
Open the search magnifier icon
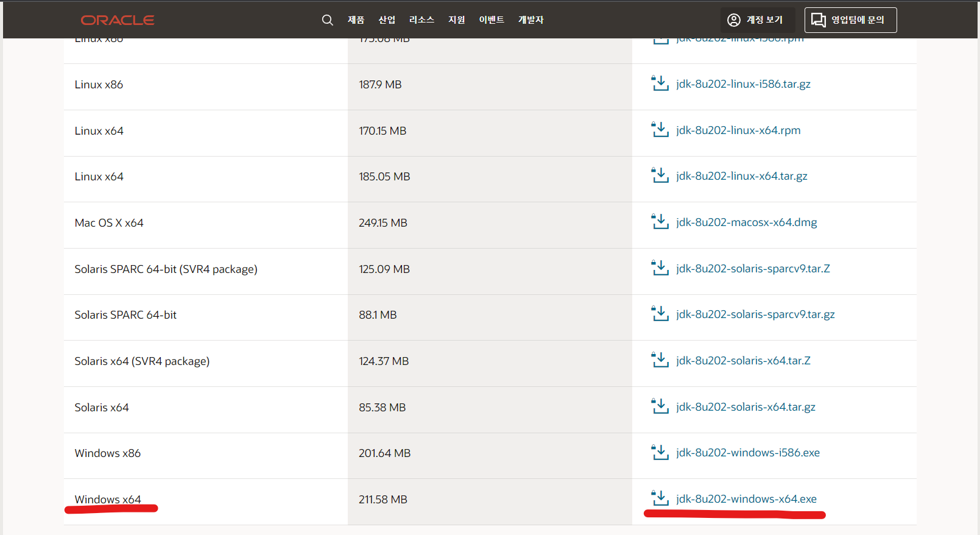click(x=327, y=20)
